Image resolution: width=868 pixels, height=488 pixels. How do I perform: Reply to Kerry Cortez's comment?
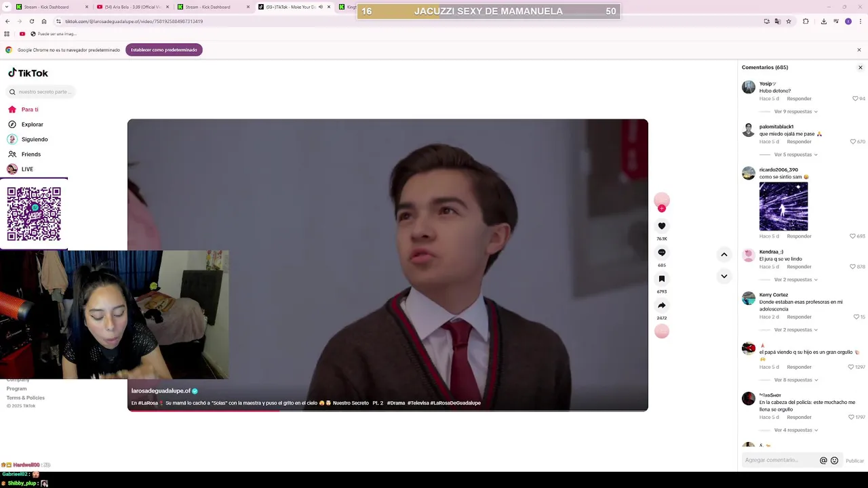pyautogui.click(x=799, y=317)
